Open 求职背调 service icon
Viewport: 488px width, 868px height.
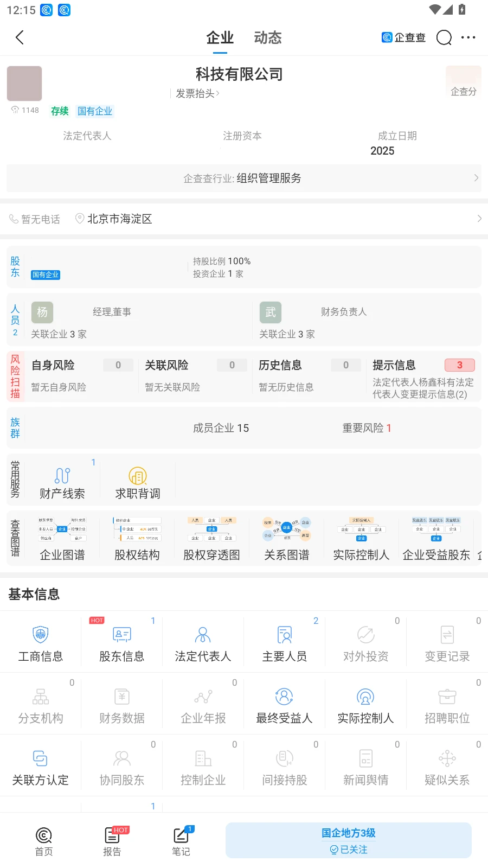point(138,481)
